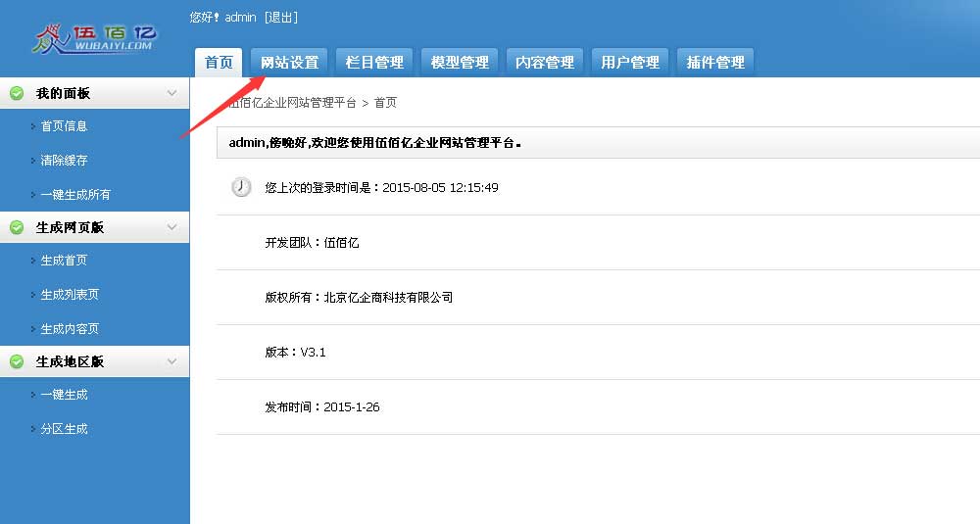Click 生成首页 in the sidebar
The height and width of the screenshot is (524, 980).
pyautogui.click(x=64, y=261)
